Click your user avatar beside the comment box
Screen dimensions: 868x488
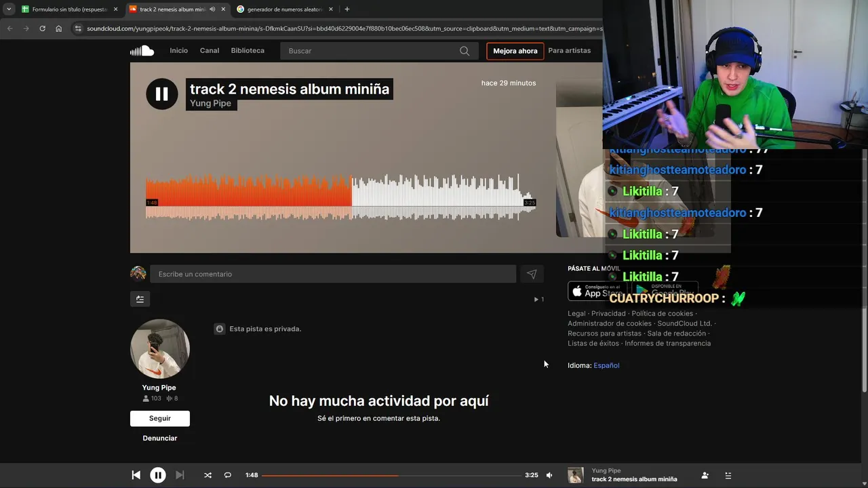pyautogui.click(x=138, y=274)
